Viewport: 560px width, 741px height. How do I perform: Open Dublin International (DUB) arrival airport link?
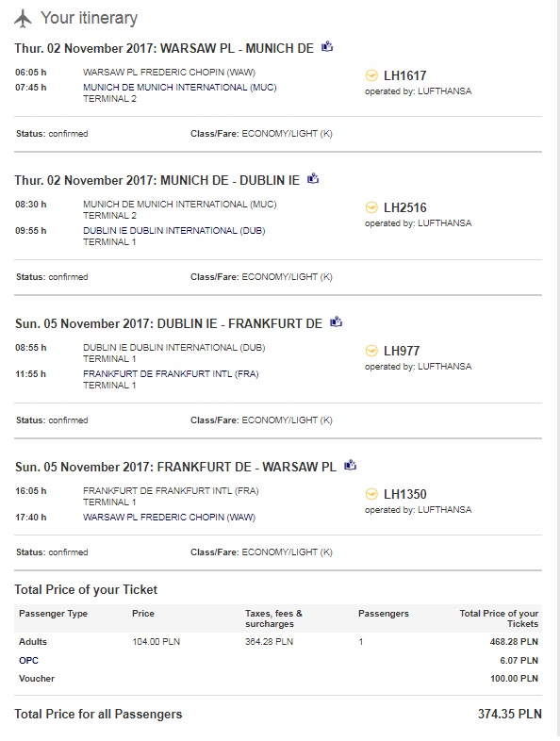(x=173, y=231)
